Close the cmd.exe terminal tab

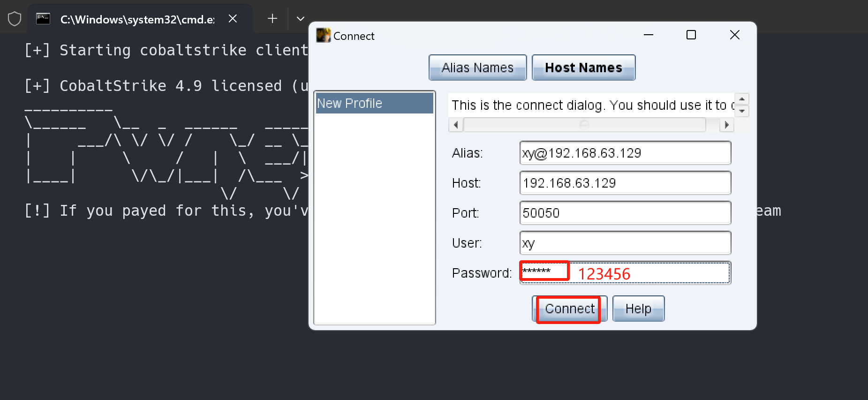pos(233,19)
